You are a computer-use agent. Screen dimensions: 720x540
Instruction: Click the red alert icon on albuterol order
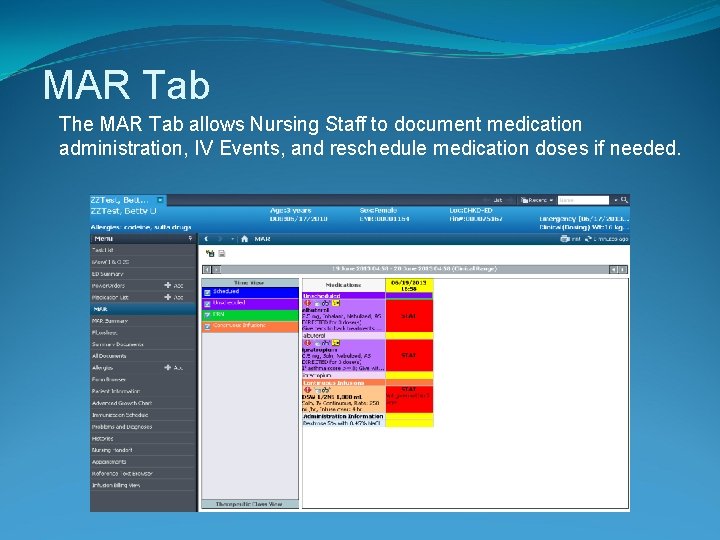click(x=308, y=304)
